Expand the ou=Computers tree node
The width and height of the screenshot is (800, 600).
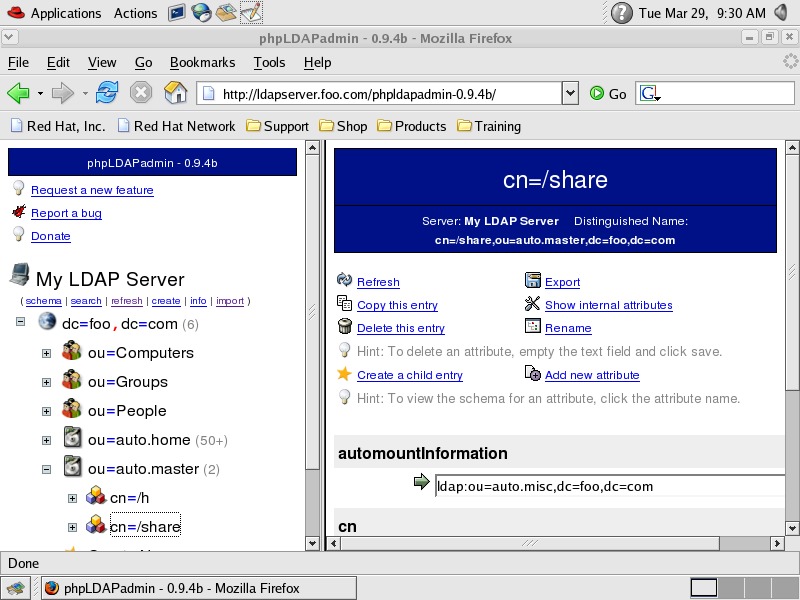point(46,353)
